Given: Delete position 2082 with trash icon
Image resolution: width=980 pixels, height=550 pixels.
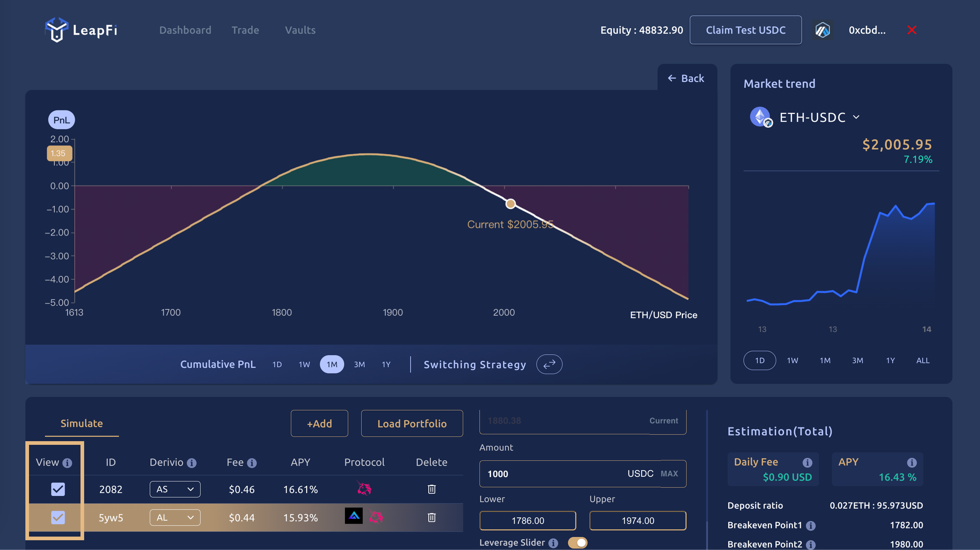Looking at the screenshot, I should tap(432, 489).
